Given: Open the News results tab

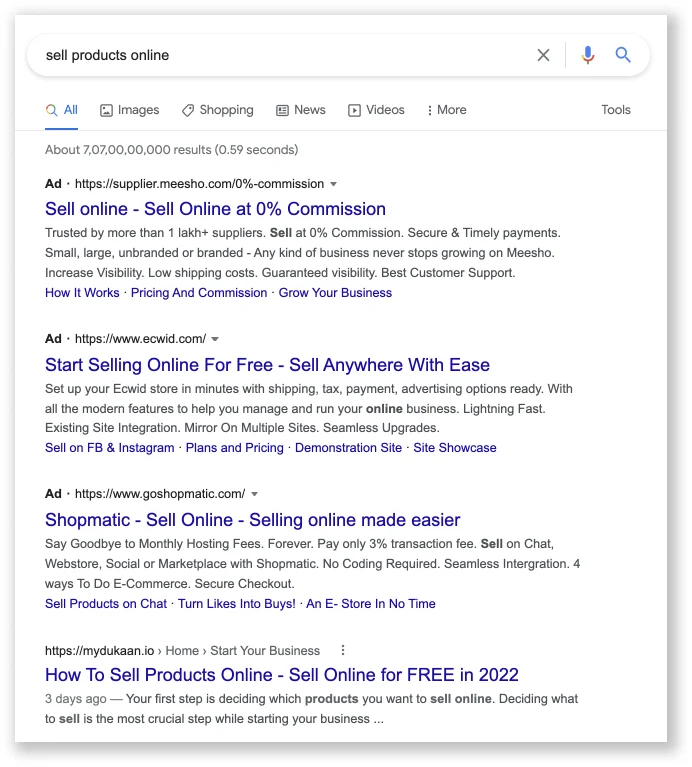Looking at the screenshot, I should click(300, 110).
